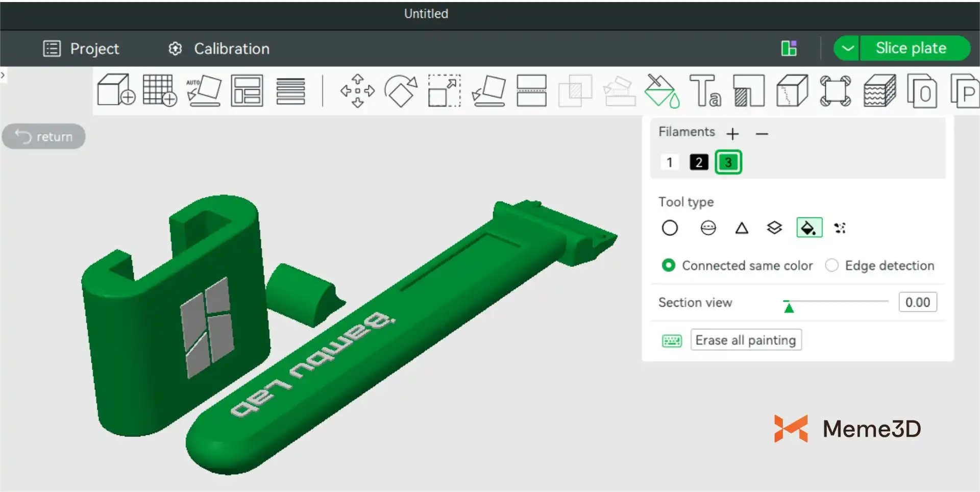Screen dimensions: 980x492
Task: Choose the Circle brush tool type
Action: 670,228
